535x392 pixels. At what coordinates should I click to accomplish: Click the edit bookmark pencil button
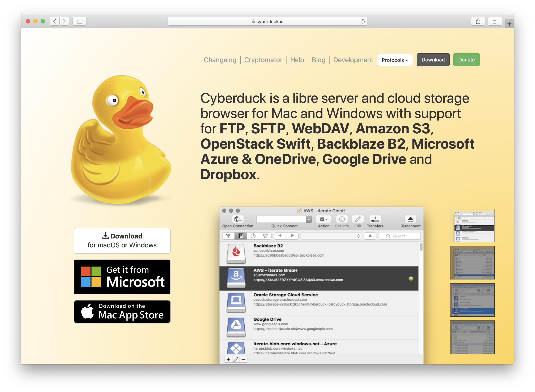(x=236, y=359)
